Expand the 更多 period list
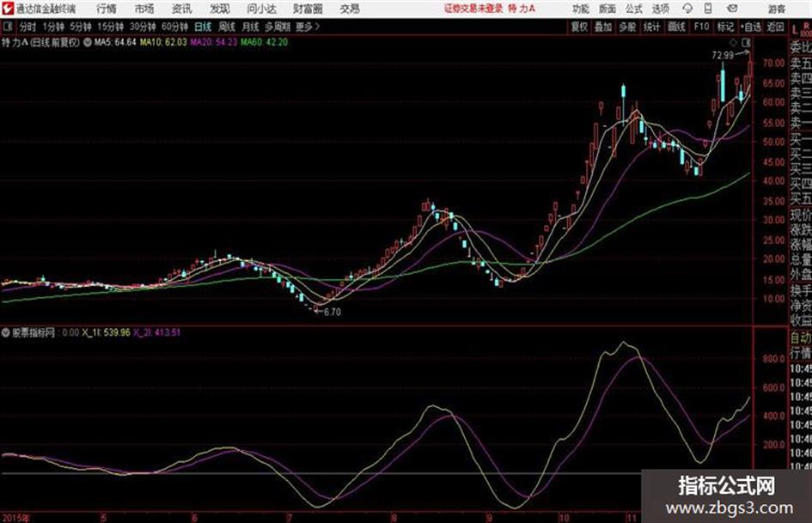Viewport: 812px width, 523px height. pyautogui.click(x=308, y=27)
